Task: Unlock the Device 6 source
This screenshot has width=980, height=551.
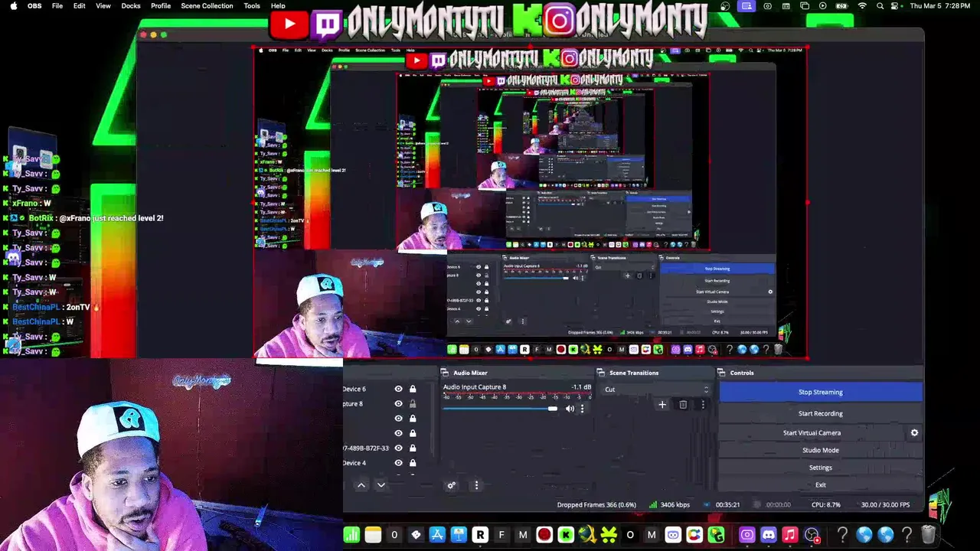Action: pos(413,389)
